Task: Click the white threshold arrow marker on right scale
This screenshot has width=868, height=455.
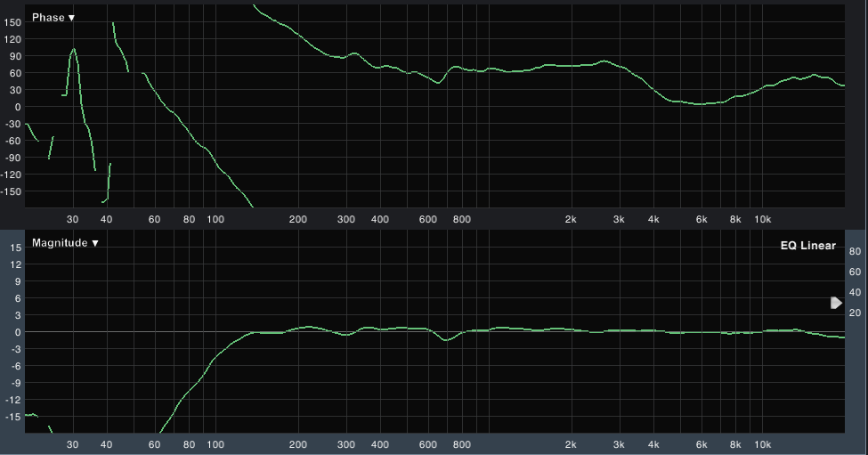Action: pos(836,303)
